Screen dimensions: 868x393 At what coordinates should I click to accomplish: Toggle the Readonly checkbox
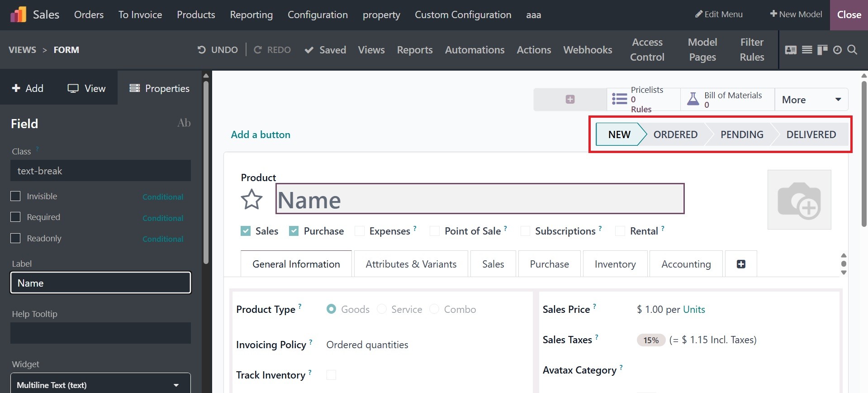pyautogui.click(x=15, y=238)
